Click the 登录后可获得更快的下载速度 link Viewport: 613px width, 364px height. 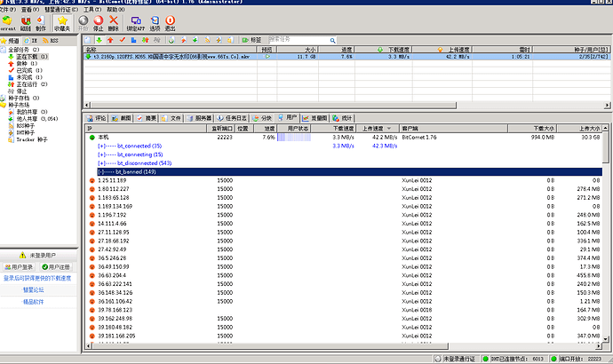(x=37, y=279)
